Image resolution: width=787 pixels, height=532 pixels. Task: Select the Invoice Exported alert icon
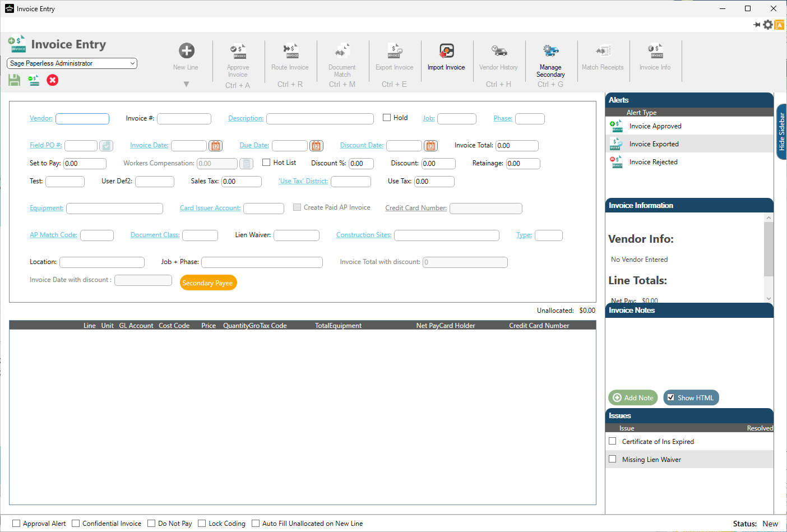(x=616, y=144)
